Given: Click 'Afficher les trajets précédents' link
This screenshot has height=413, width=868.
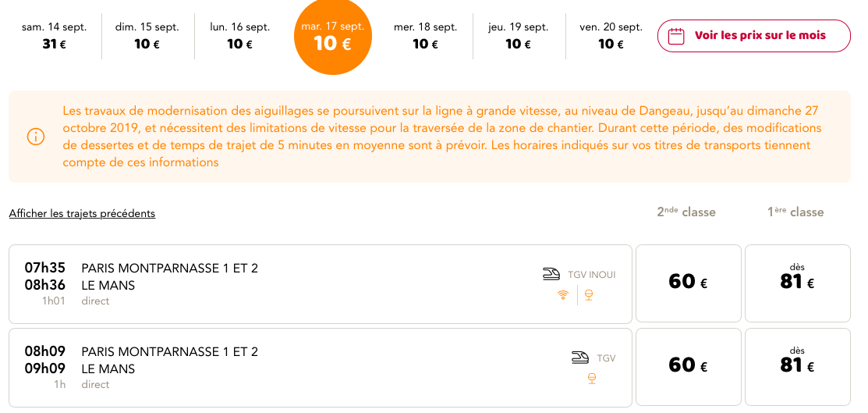Looking at the screenshot, I should point(82,213).
